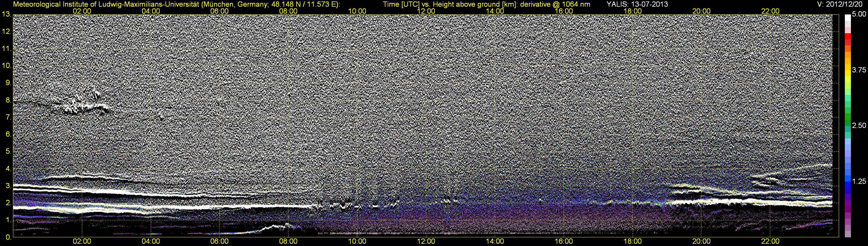Click the 'Time [UTC] vs. Height above ground' title

pos(487,4)
